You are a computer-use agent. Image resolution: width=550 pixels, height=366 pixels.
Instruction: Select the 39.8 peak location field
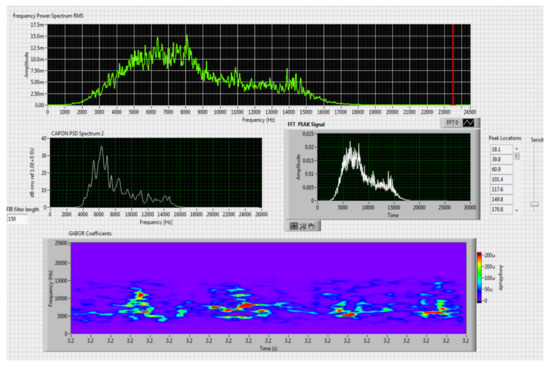pyautogui.click(x=501, y=159)
